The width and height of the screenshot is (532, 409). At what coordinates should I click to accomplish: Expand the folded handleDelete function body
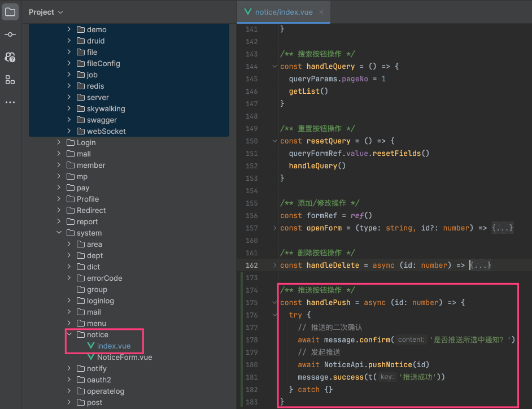(x=481, y=265)
